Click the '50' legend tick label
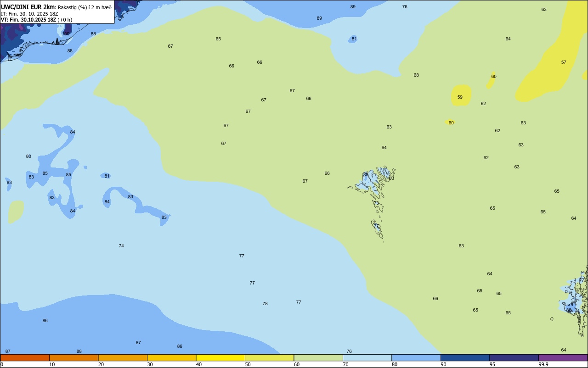 coord(248,364)
